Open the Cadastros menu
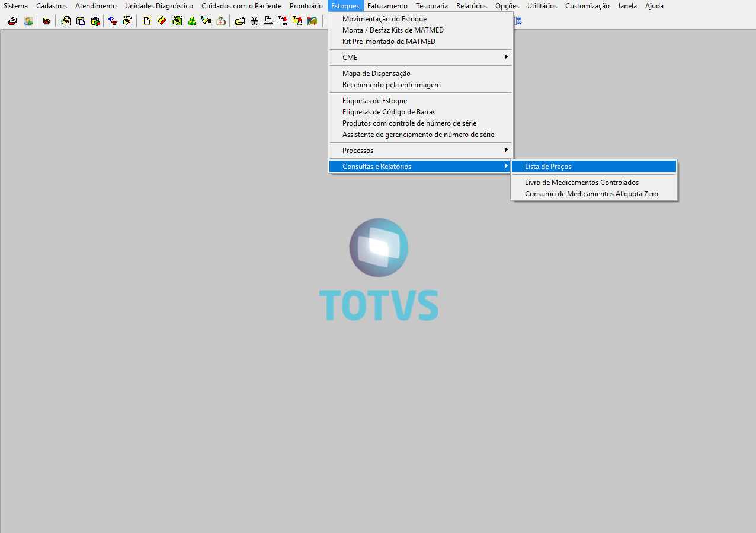This screenshot has width=756, height=533. [52, 6]
